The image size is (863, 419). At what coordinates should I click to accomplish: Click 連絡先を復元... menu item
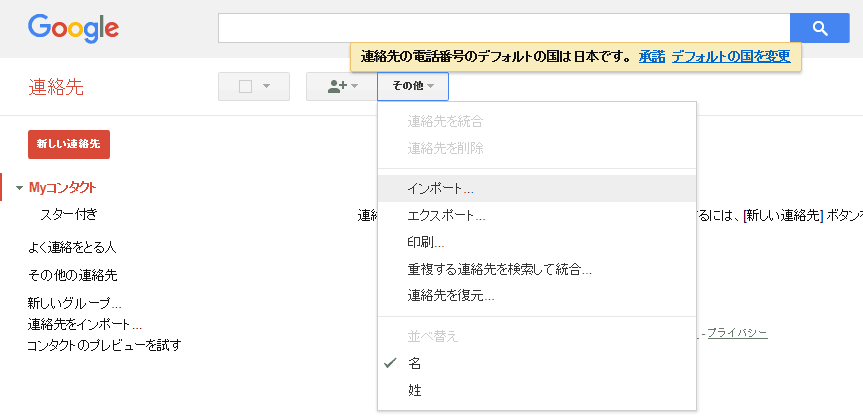tap(450, 296)
